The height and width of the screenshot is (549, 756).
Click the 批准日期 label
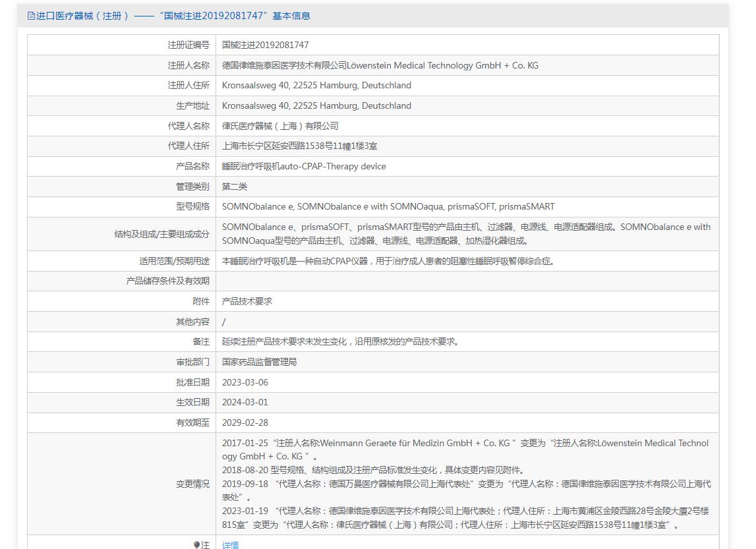click(x=193, y=382)
